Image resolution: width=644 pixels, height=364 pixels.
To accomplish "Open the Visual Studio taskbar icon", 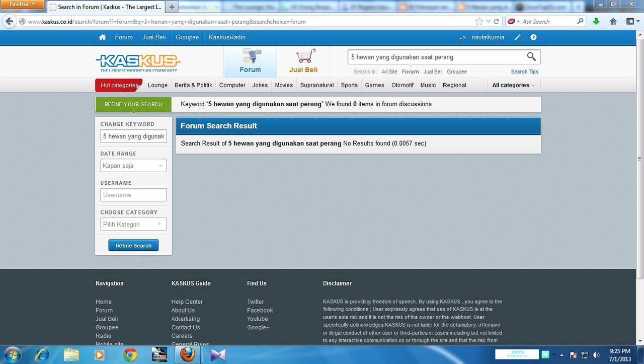I will click(x=217, y=354).
